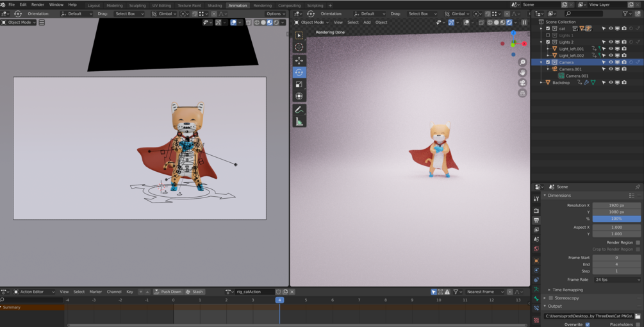Viewport: 644px width, 327px height.
Task: Toggle camera view icon in right viewport
Action: [x=522, y=83]
